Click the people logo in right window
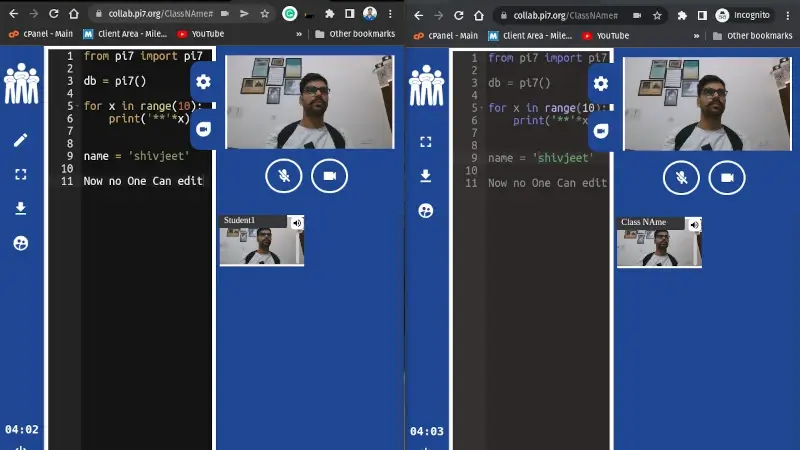 coord(427,86)
